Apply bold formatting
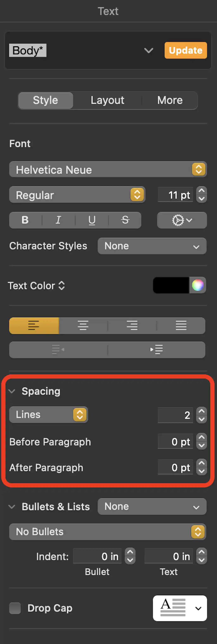The height and width of the screenshot is (644, 217). (x=25, y=220)
